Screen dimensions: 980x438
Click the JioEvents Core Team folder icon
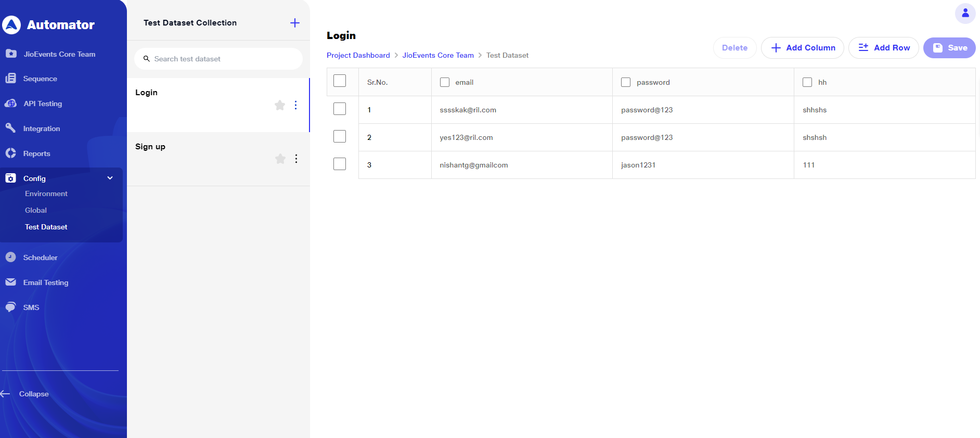click(10, 54)
